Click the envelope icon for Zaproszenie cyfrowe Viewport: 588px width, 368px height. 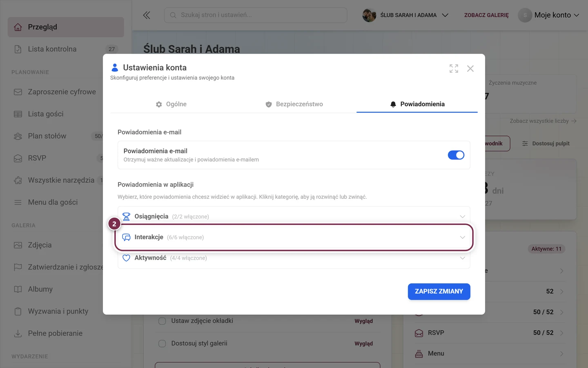click(x=18, y=92)
